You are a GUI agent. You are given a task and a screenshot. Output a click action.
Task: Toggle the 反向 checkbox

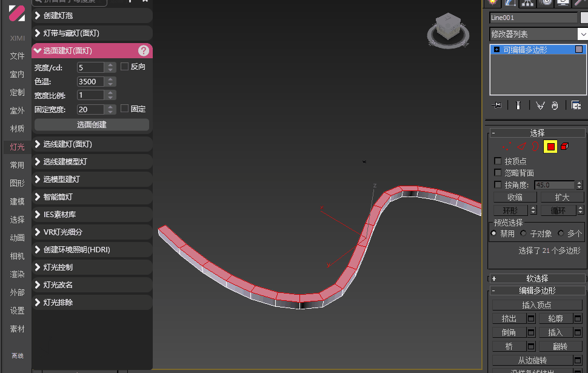click(124, 67)
